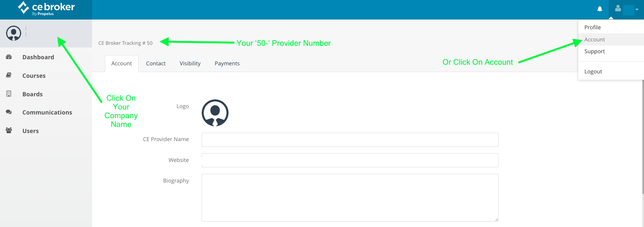This screenshot has height=227, width=644.
Task: Click the Dashboard gauge icon
Action: [x=9, y=57]
